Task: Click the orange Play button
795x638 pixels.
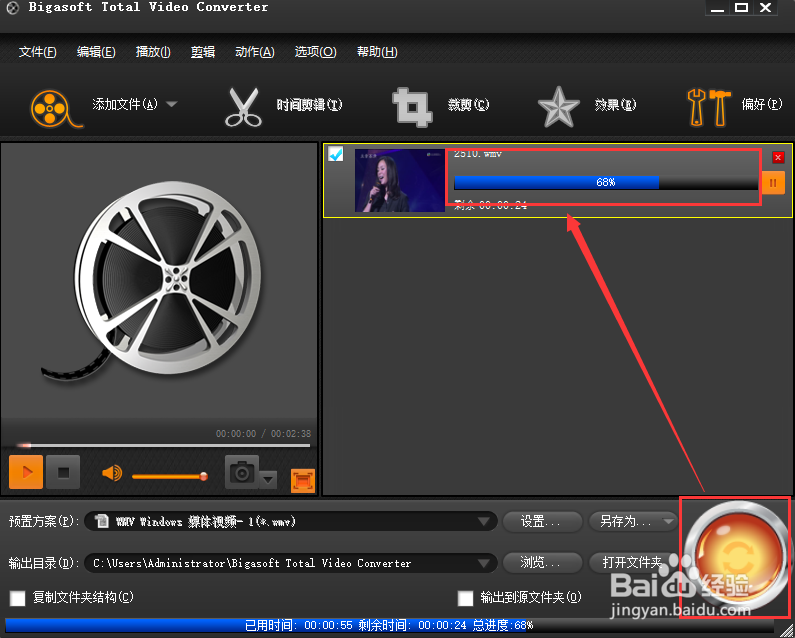Action: (x=26, y=472)
